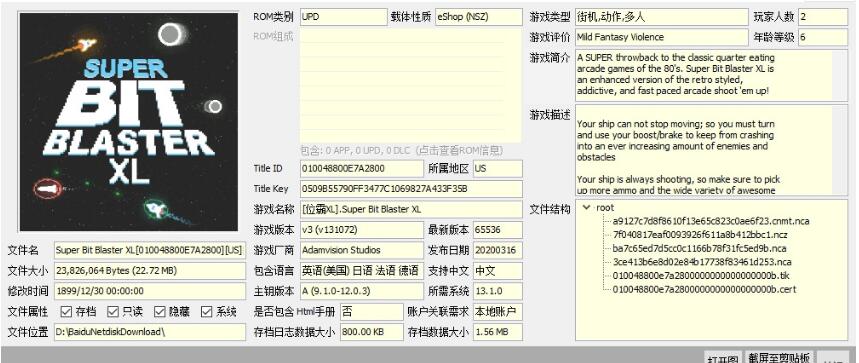
Task: Click the 游戏类型 field showing 街机,动作,多人
Action: pos(661,17)
